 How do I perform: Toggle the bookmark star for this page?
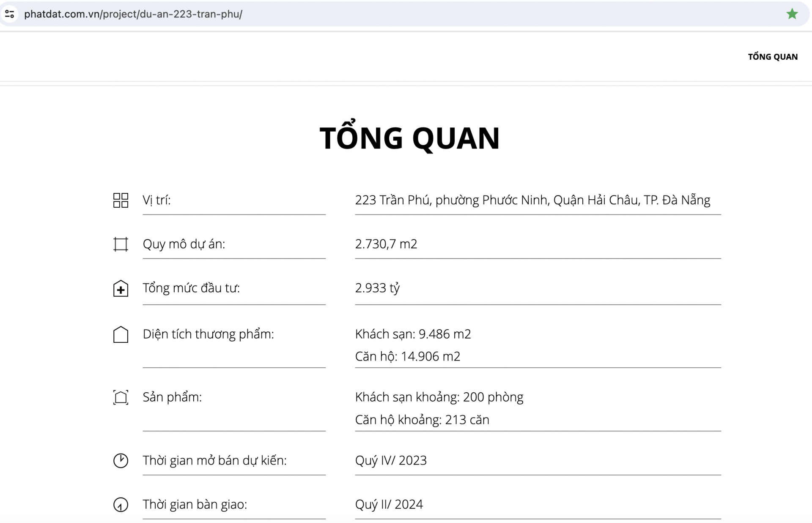coord(793,14)
